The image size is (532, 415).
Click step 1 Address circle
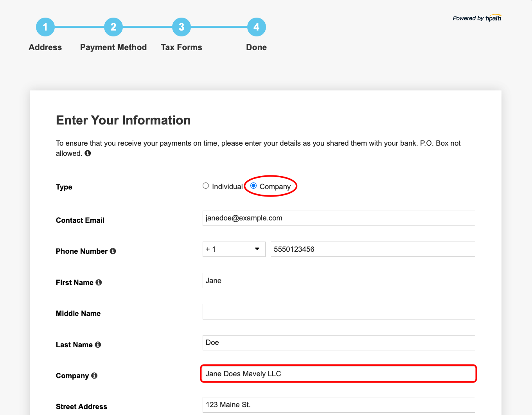pyautogui.click(x=45, y=27)
